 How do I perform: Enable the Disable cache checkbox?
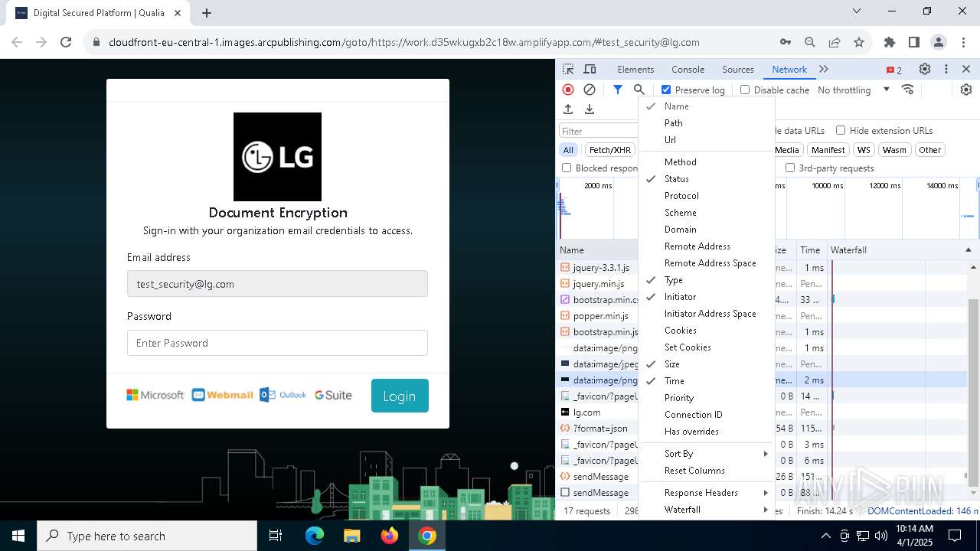[745, 90]
